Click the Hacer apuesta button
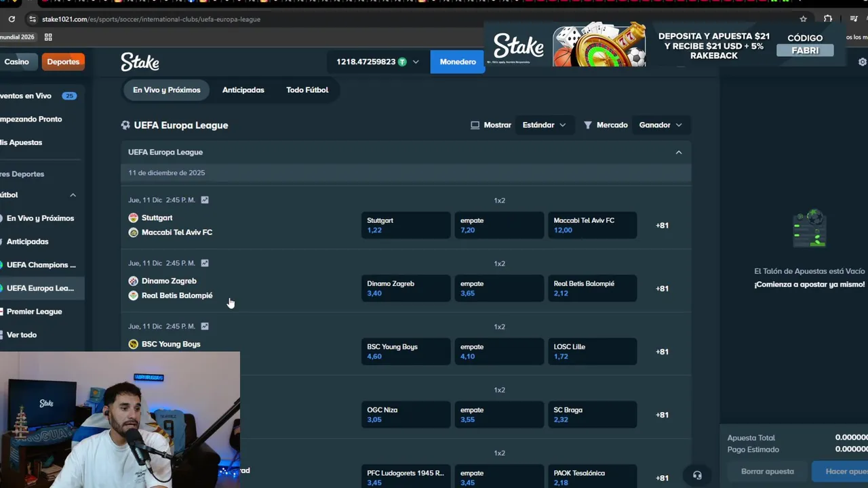The width and height of the screenshot is (868, 488). [x=841, y=472]
